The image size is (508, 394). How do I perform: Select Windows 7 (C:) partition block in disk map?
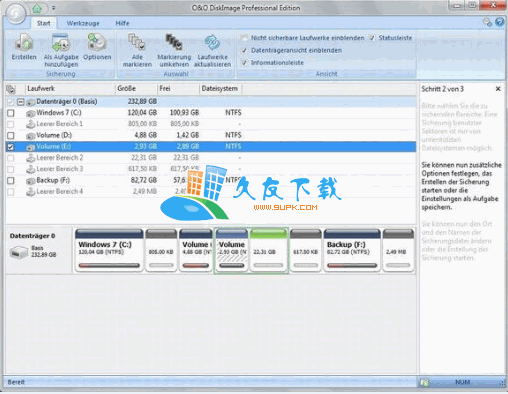point(109,250)
